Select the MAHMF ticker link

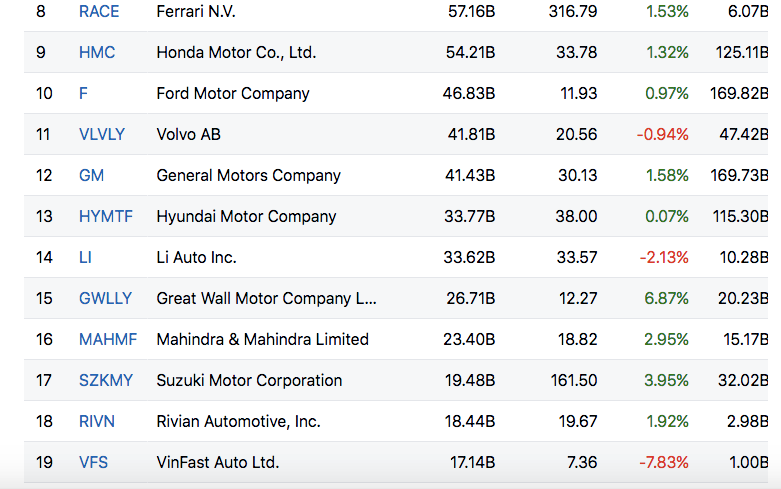pos(106,339)
